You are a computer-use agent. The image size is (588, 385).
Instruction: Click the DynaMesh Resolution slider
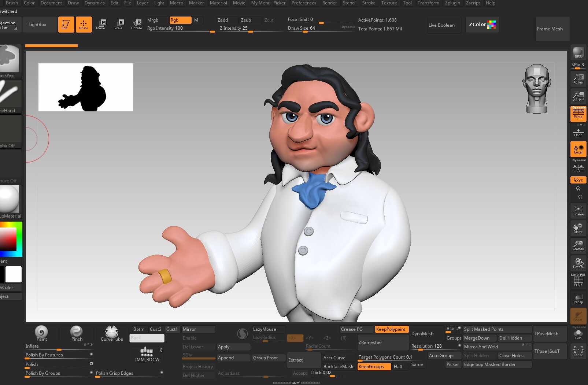436,347
